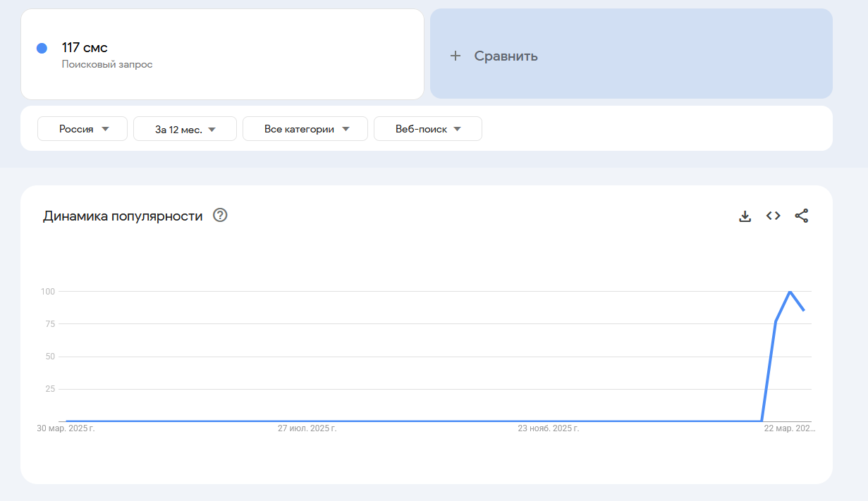
Task: Click the share icon on the chart
Action: pos(802,216)
